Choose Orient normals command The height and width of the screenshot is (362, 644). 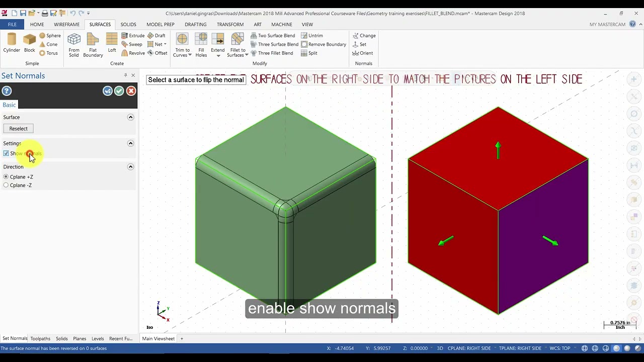click(363, 53)
